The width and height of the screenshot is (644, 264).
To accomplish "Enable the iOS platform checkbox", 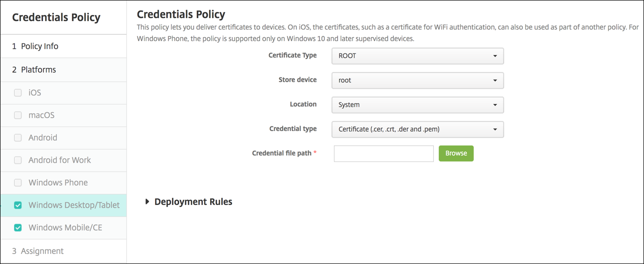I will [x=18, y=92].
